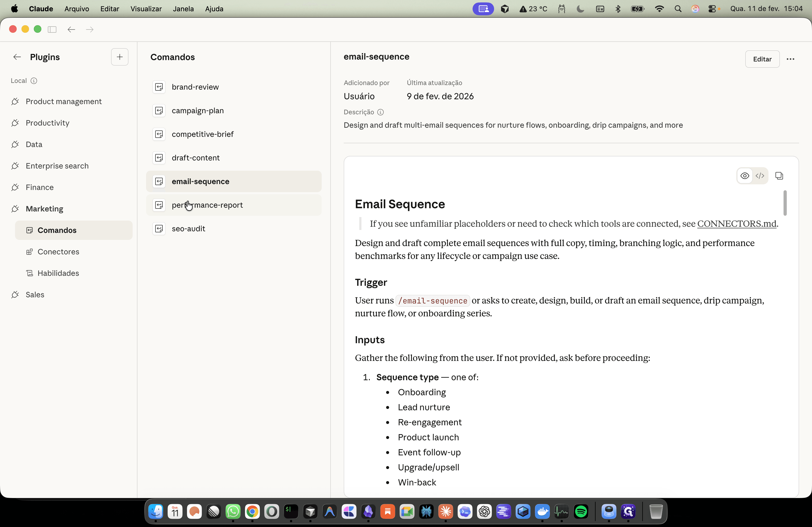Toggle the sidebar panel icon
This screenshot has width=812, height=527.
(52, 29)
